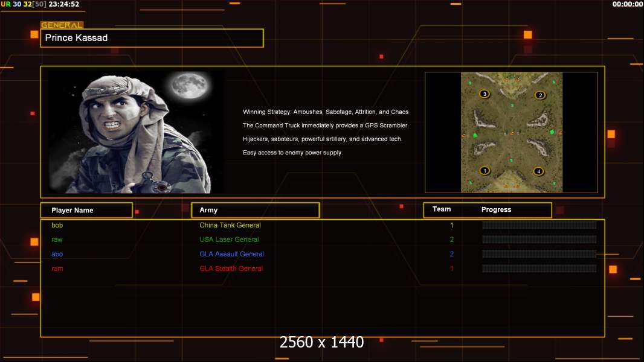This screenshot has width=644, height=362.
Task: Click the UR status indicator
Action: click(x=6, y=4)
